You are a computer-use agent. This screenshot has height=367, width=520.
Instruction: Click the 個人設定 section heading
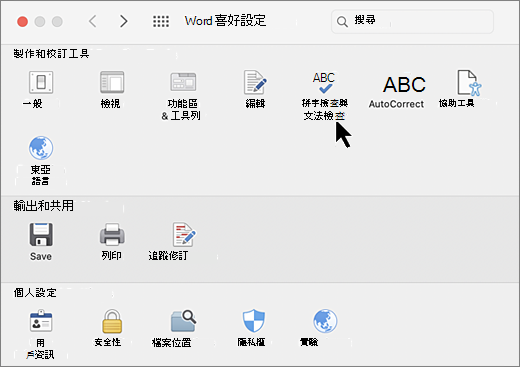pos(35,292)
